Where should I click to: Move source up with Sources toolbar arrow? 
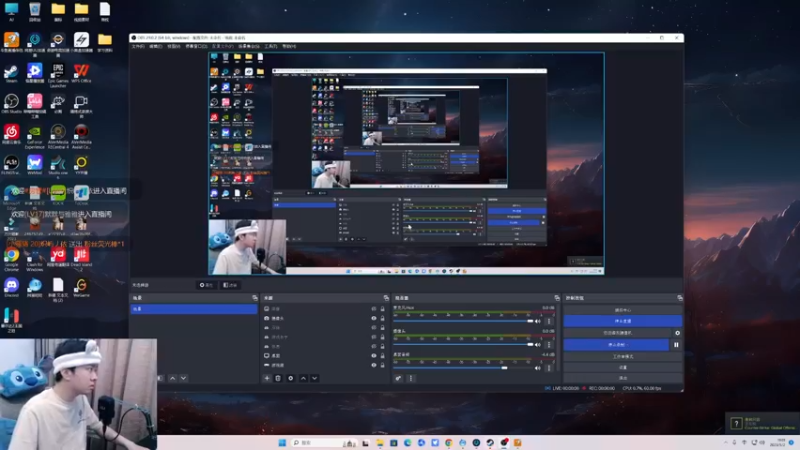(x=304, y=378)
